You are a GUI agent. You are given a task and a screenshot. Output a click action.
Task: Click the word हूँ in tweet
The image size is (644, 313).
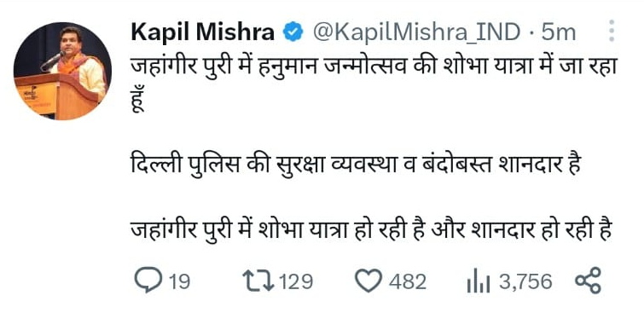(139, 100)
